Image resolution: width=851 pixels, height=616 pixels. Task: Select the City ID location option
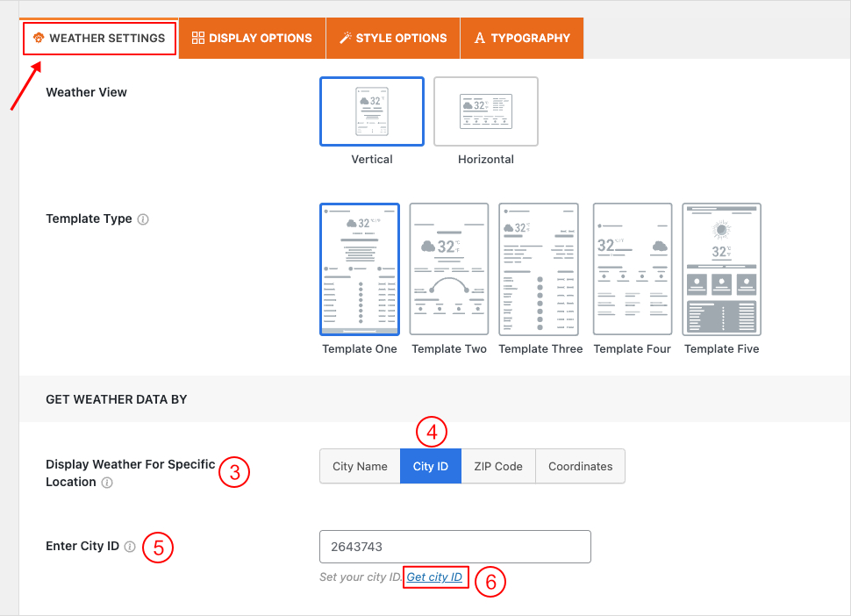[x=431, y=467]
